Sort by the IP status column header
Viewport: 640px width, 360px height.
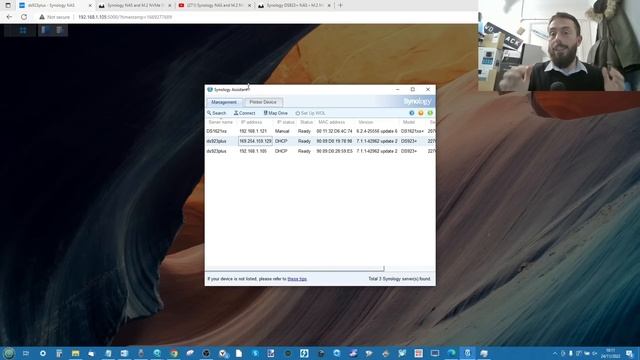[x=285, y=122]
